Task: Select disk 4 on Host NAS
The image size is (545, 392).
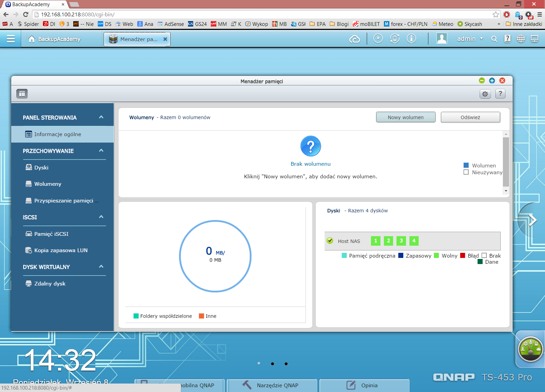Action: coord(414,241)
